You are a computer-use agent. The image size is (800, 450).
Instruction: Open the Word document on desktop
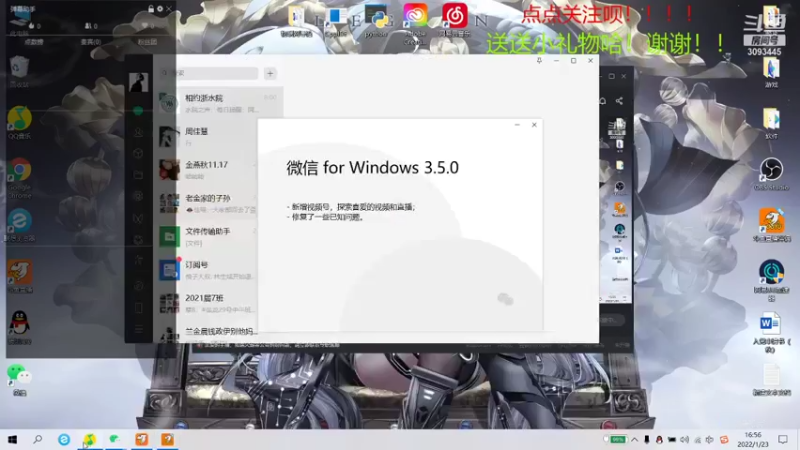tap(771, 332)
